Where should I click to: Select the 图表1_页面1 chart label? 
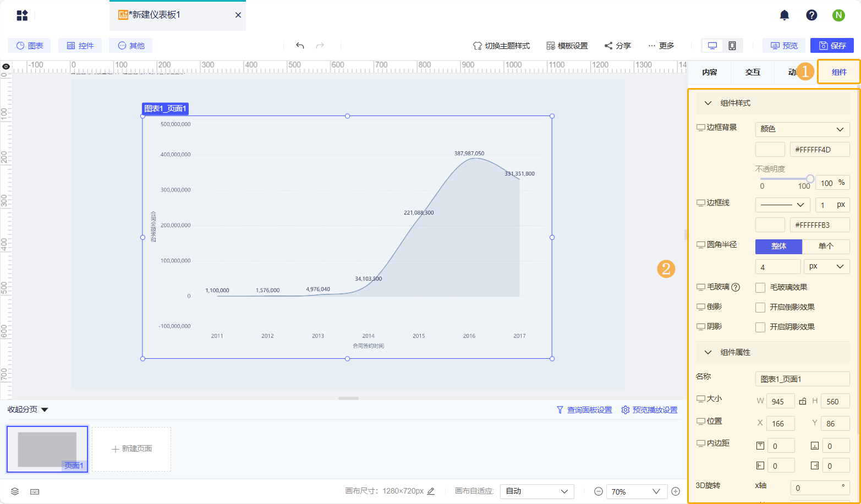[x=165, y=108]
